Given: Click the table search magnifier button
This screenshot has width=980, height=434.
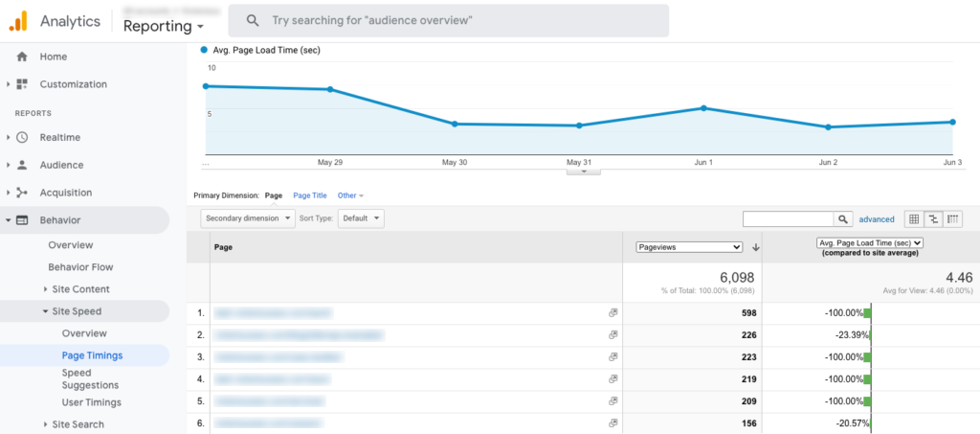Looking at the screenshot, I should coord(843,219).
